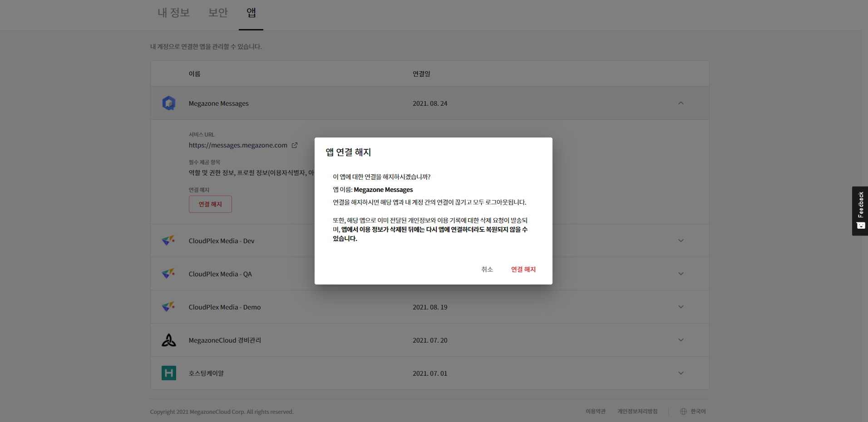Expand the CloudPlex Media - QA chevron
This screenshot has height=422, width=868.
coord(681,274)
